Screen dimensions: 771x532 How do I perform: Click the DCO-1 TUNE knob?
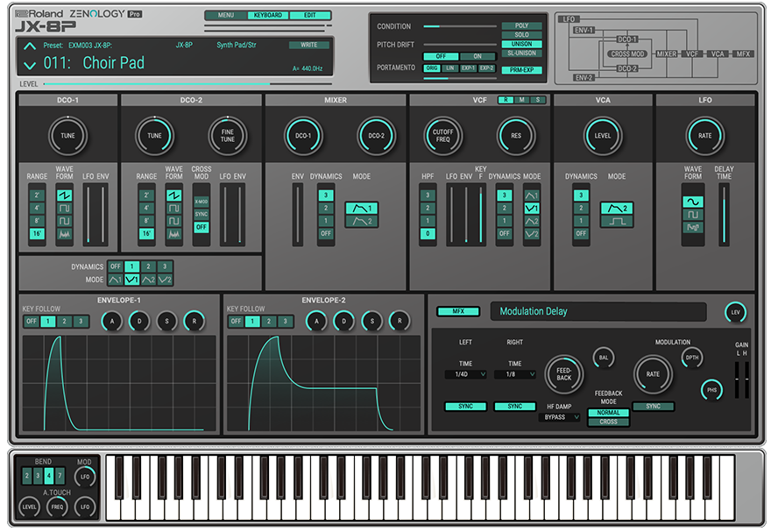67,136
